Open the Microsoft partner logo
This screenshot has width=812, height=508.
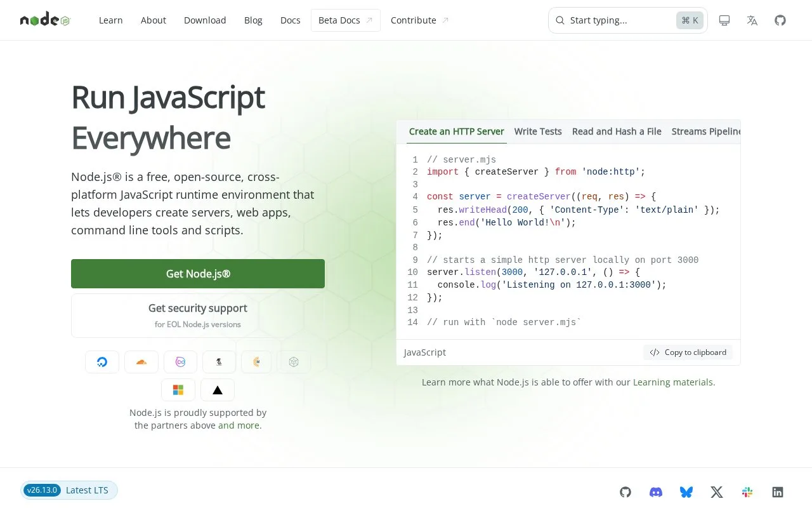point(178,390)
